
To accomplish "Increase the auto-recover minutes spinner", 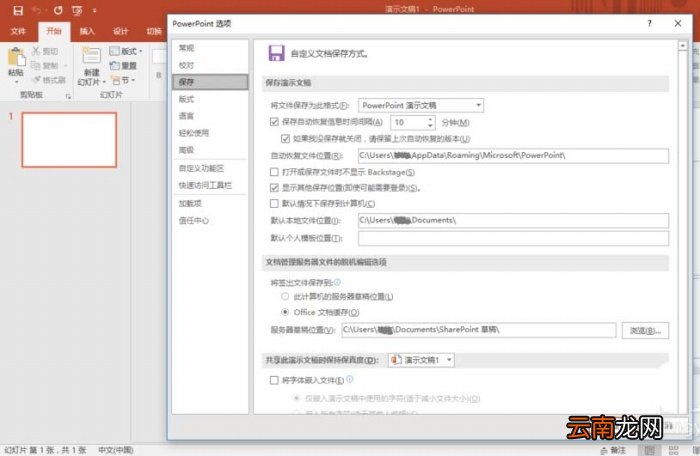I will [x=430, y=119].
